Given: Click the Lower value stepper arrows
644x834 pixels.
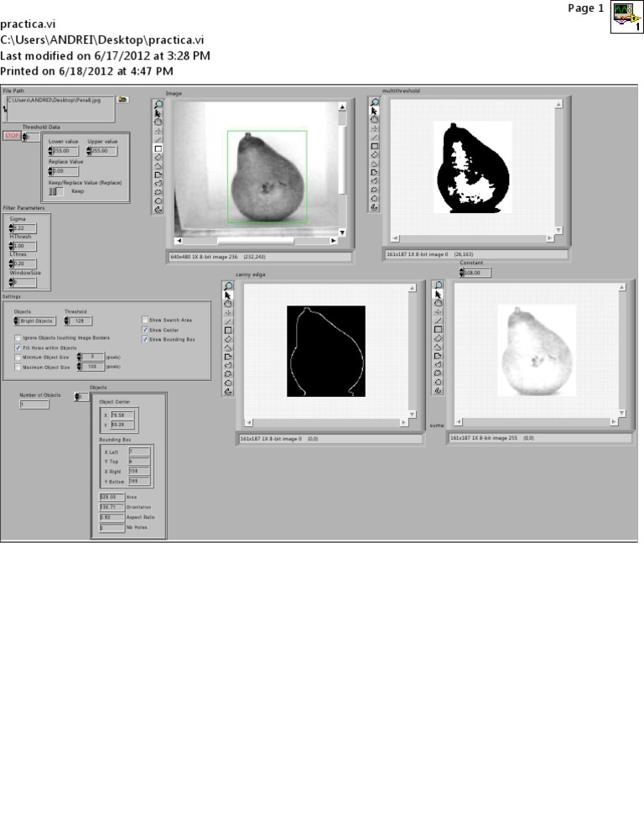Looking at the screenshot, I should click(50, 151).
